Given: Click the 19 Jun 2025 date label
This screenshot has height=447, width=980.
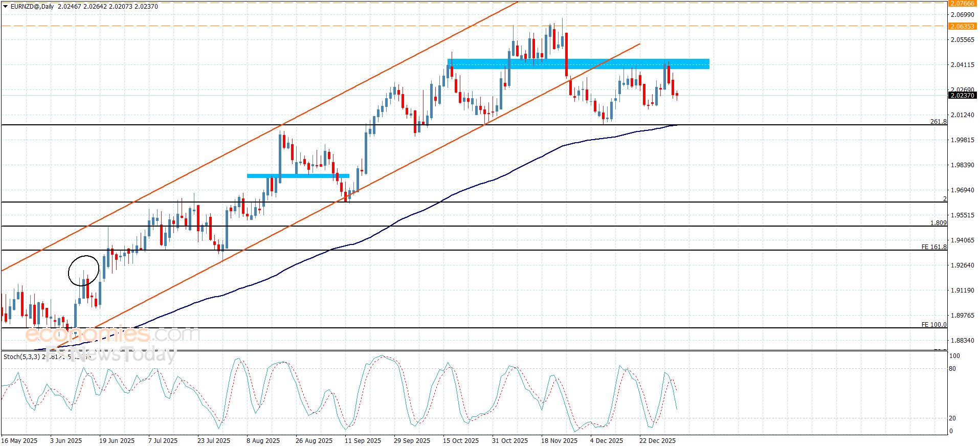Looking at the screenshot, I should (117, 441).
